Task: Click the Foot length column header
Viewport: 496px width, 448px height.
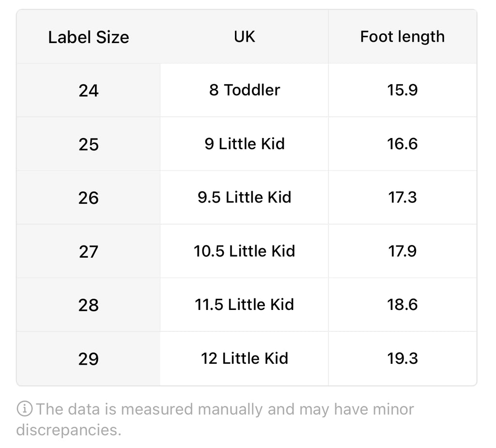Action: pyautogui.click(x=402, y=37)
